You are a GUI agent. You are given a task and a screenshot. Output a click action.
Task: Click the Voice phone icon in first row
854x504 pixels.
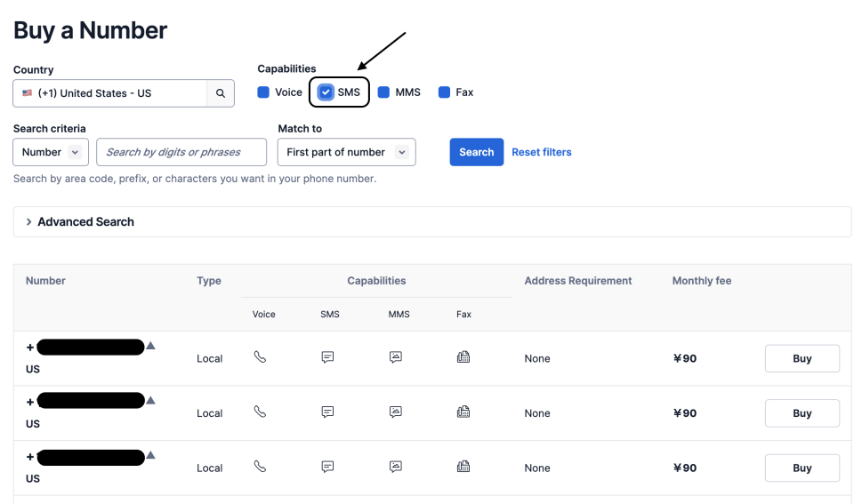point(260,357)
